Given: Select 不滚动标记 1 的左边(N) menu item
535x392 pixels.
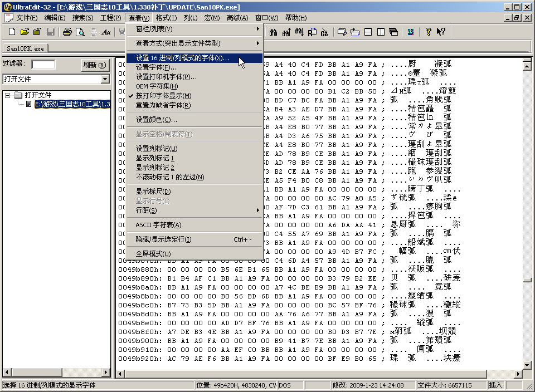Looking at the screenshot, I should point(194,177).
